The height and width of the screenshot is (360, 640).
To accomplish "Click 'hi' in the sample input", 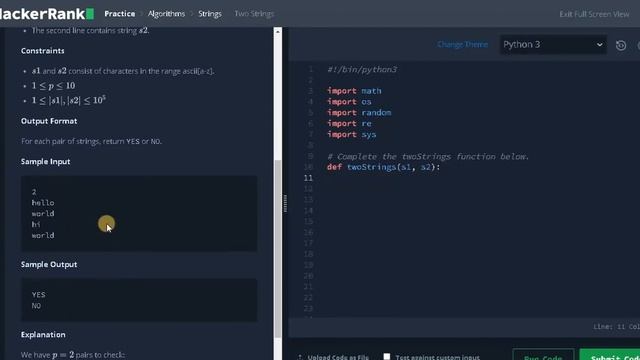I will pos(36,224).
